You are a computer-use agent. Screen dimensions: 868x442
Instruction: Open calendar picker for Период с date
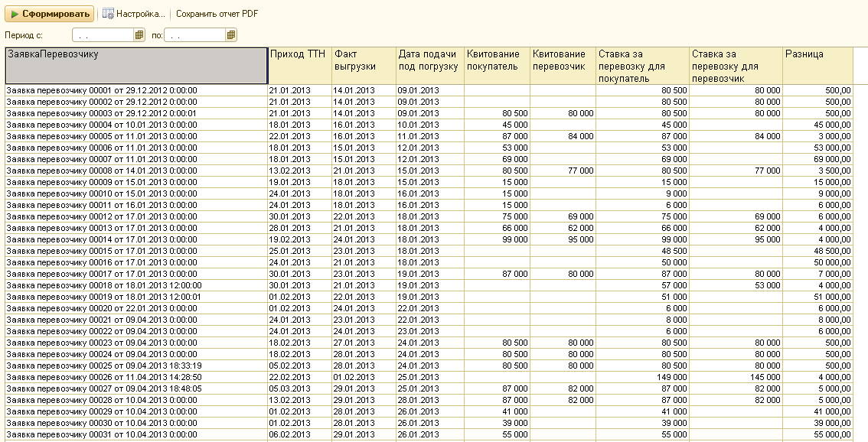139,35
